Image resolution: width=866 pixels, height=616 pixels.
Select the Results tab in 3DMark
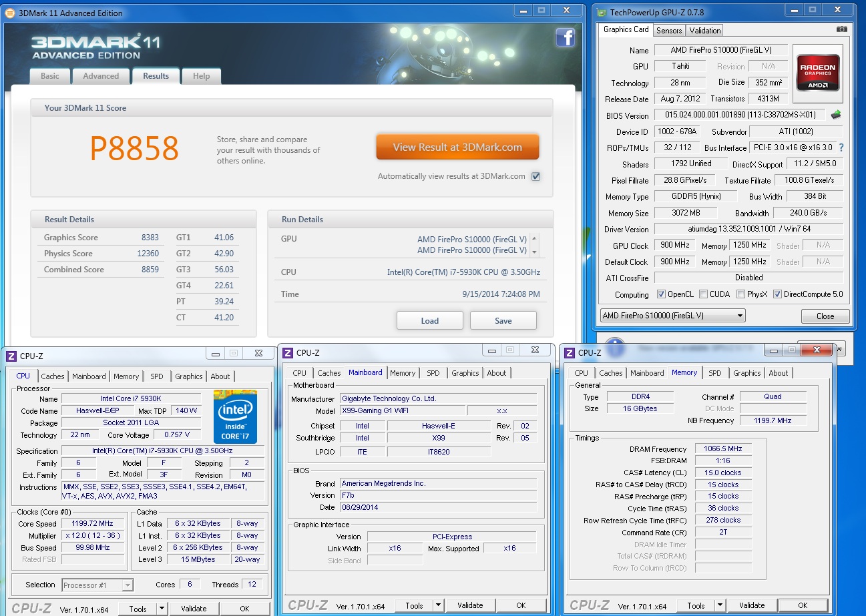coord(156,75)
